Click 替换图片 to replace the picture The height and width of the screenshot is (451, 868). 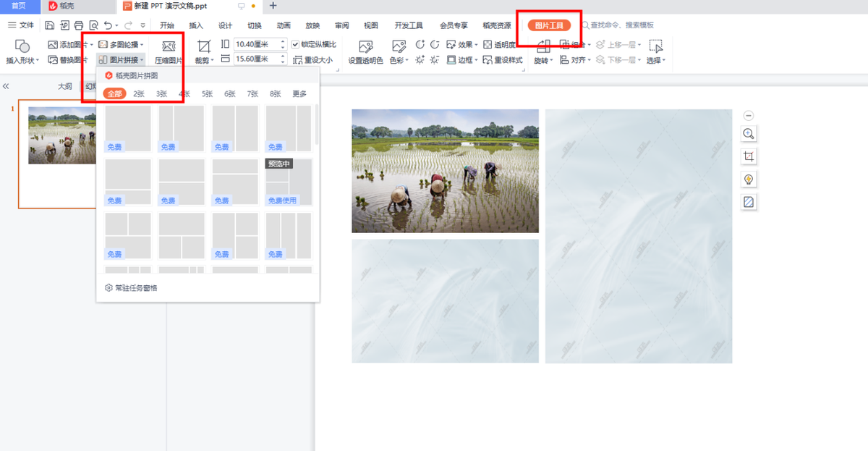68,60
